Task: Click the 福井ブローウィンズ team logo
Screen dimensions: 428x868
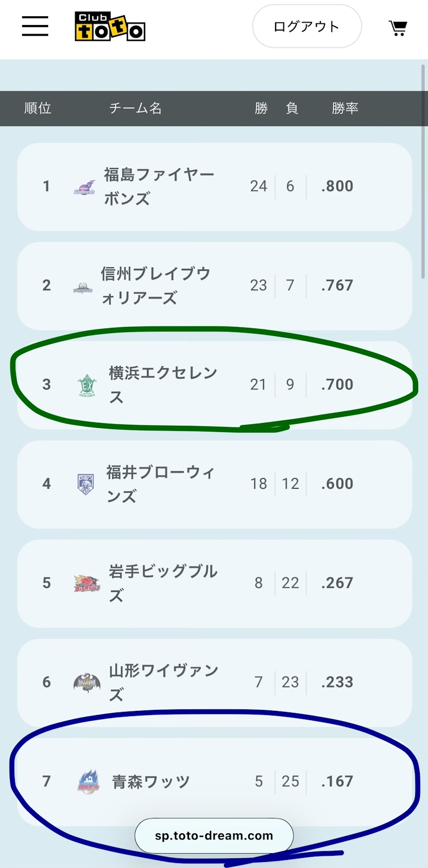Action: [x=86, y=484]
